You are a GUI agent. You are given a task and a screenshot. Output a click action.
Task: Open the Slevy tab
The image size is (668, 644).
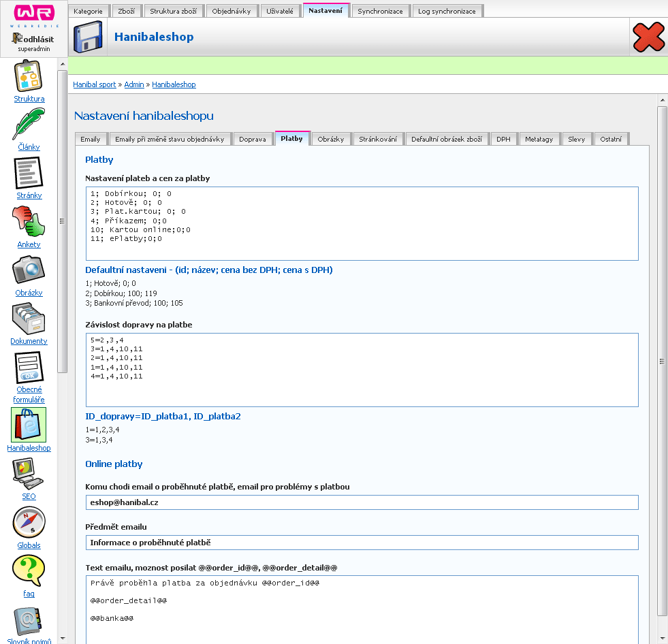pyautogui.click(x=576, y=140)
